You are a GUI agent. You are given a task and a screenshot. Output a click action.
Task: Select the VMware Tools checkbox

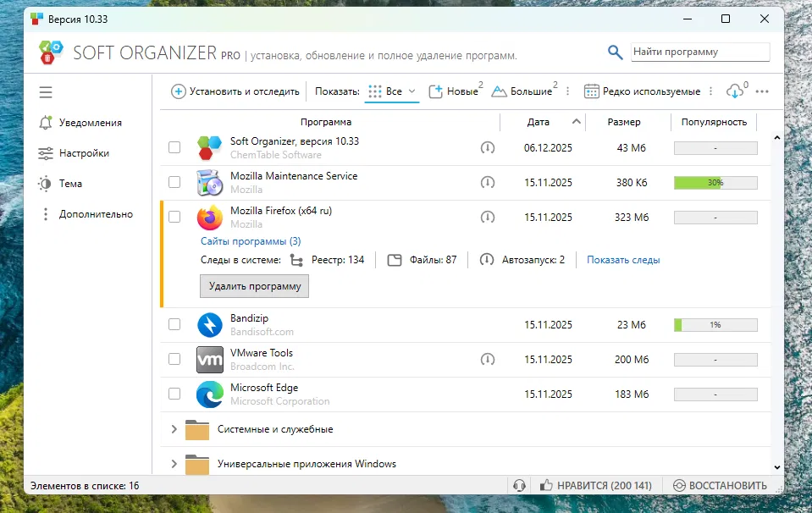pyautogui.click(x=174, y=359)
